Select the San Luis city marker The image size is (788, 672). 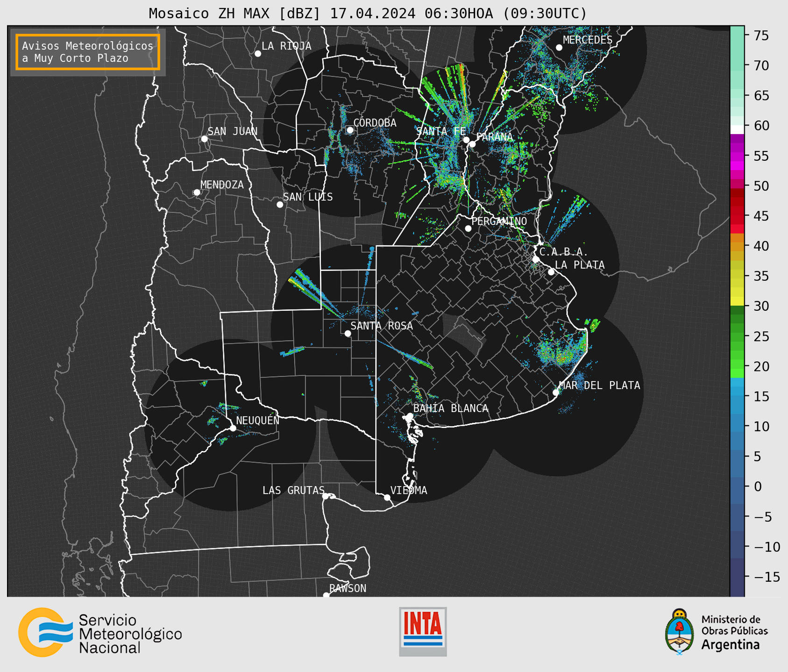pyautogui.click(x=280, y=205)
